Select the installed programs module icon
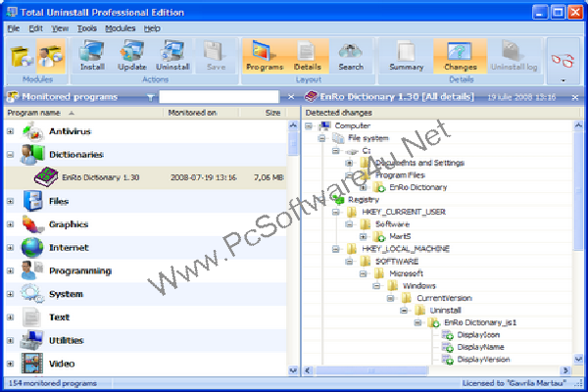 (21, 56)
